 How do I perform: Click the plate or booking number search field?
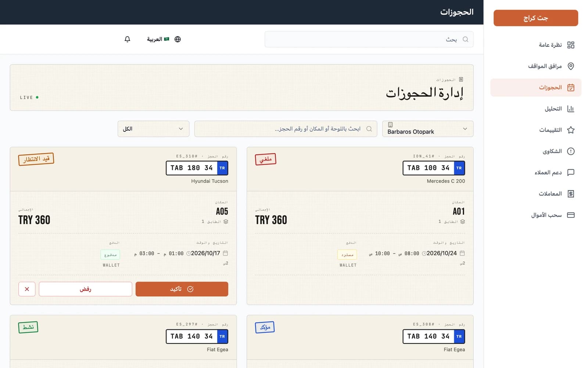pyautogui.click(x=286, y=129)
